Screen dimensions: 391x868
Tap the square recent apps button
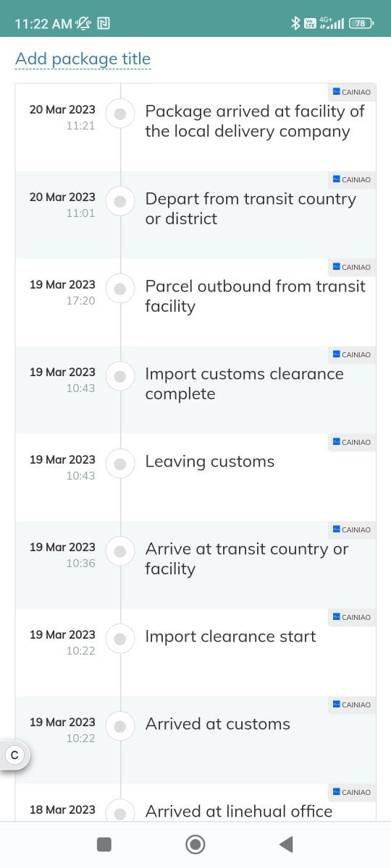pos(104,844)
